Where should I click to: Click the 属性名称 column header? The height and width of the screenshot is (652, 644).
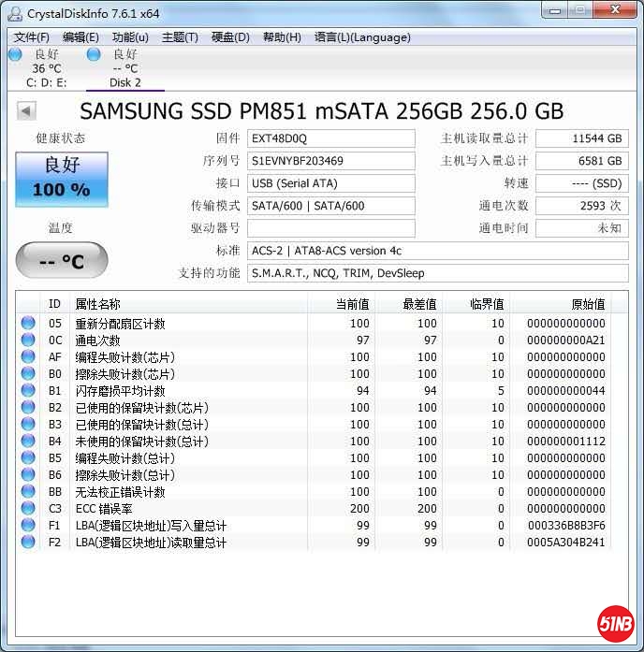click(x=97, y=304)
